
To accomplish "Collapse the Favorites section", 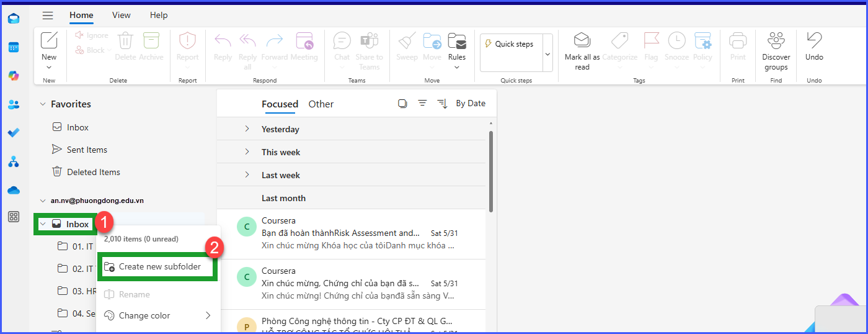I will [43, 104].
